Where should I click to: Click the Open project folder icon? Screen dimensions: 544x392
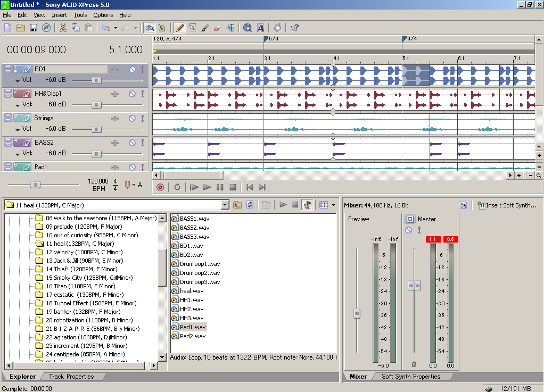(20, 28)
